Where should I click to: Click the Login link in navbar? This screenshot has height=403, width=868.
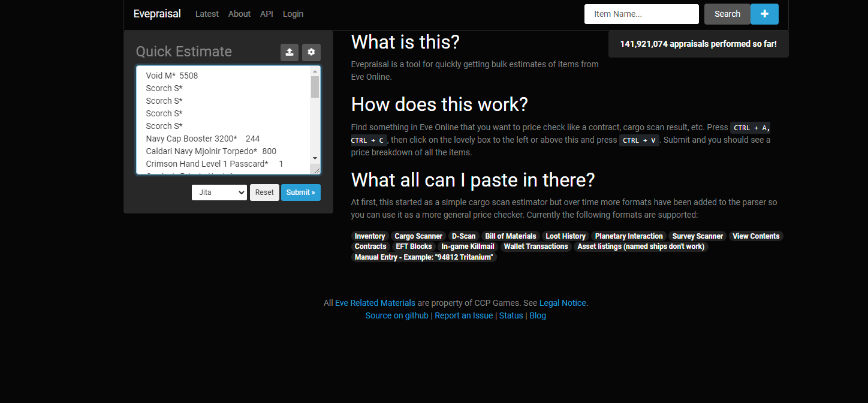[293, 14]
